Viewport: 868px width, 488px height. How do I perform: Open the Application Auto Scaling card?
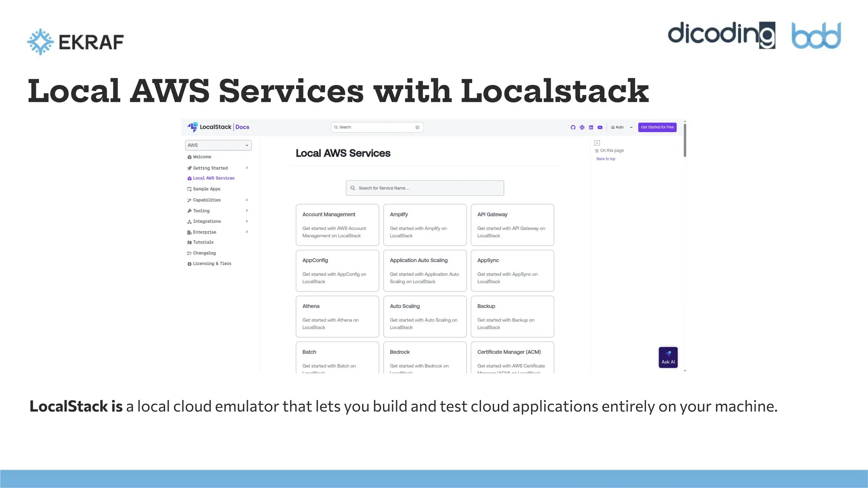[x=425, y=271]
